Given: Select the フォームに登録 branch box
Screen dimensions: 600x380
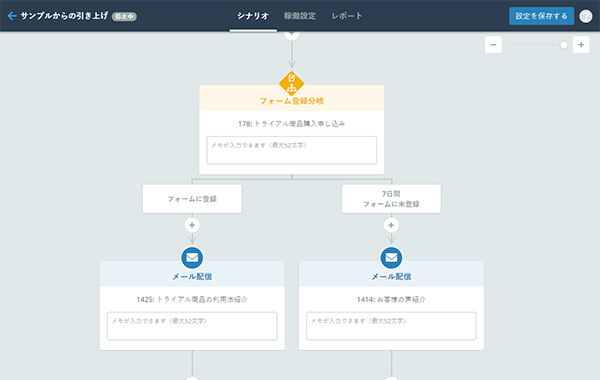Looking at the screenshot, I should coord(192,199).
